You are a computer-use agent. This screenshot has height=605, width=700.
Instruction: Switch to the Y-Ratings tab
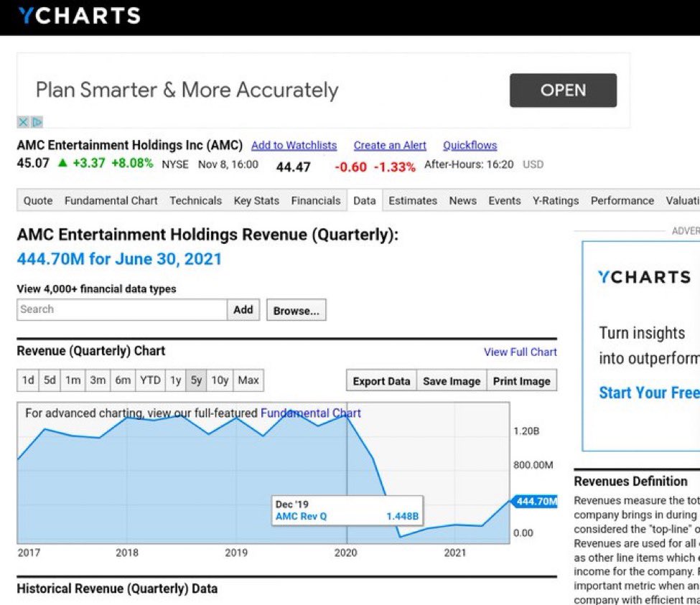pyautogui.click(x=556, y=201)
